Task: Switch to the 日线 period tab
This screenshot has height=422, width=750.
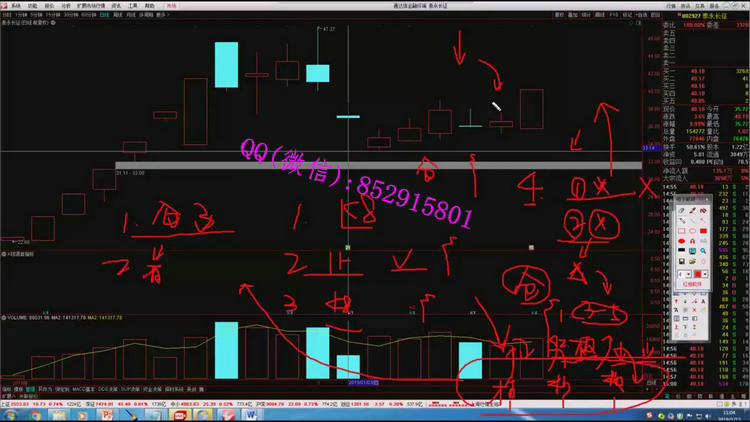Action: [103, 15]
